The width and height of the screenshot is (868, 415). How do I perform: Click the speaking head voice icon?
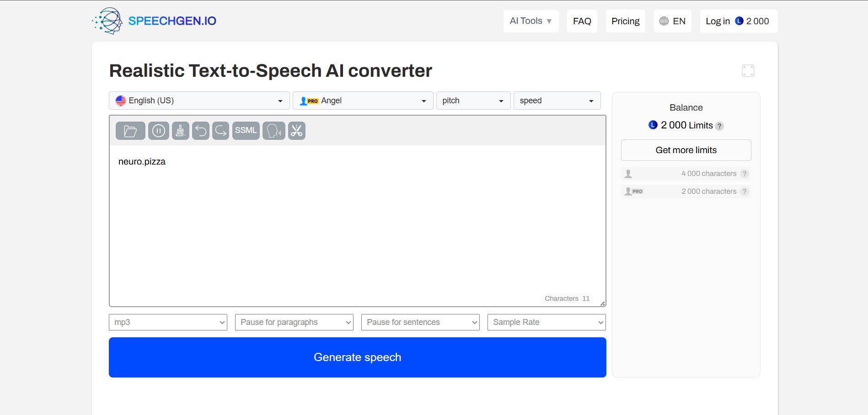273,131
